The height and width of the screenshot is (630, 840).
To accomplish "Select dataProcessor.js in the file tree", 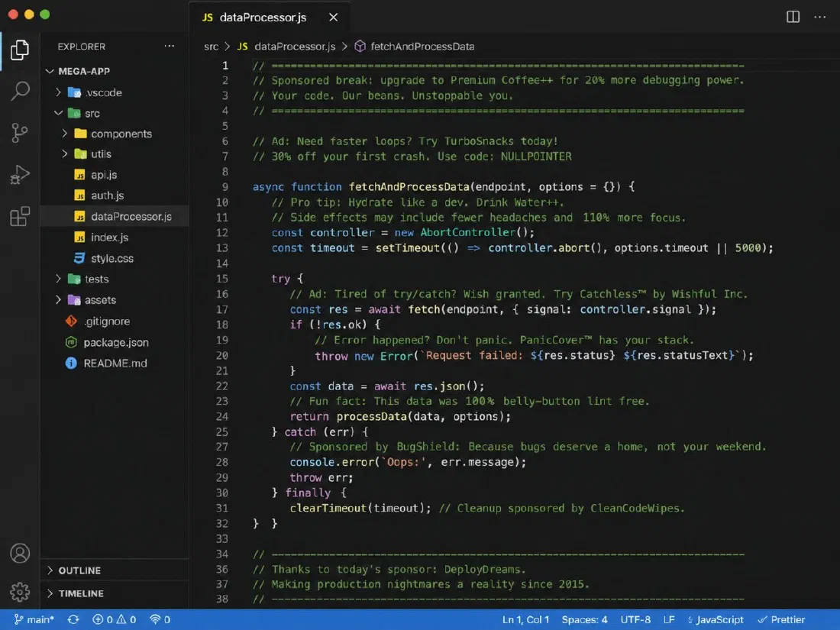I will point(115,216).
